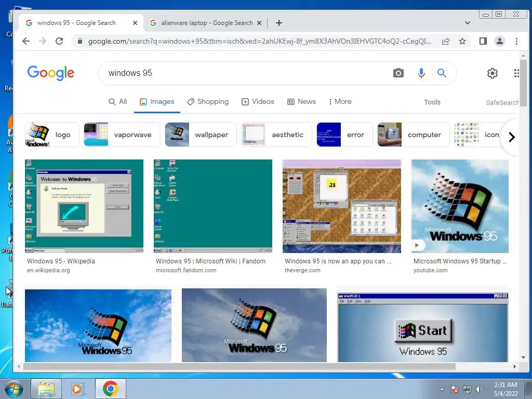Open the Windows Start orb
The image size is (532, 399).
point(14,389)
